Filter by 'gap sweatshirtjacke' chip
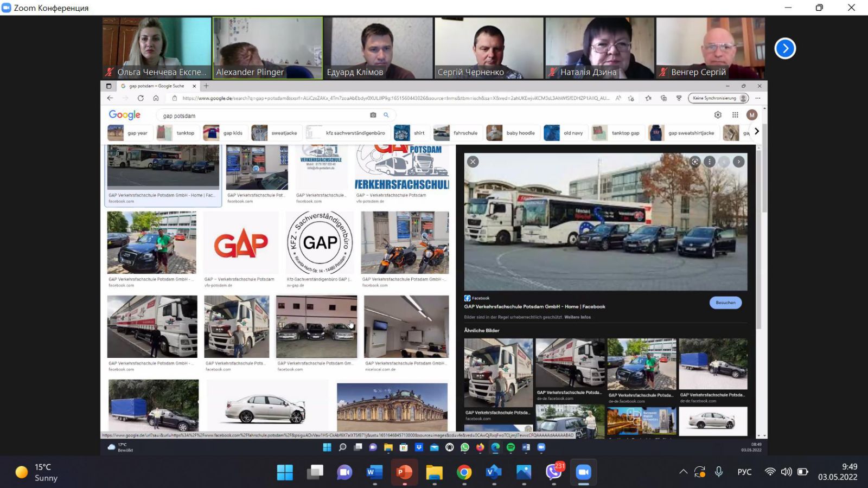This screenshot has height=488, width=868. (683, 133)
